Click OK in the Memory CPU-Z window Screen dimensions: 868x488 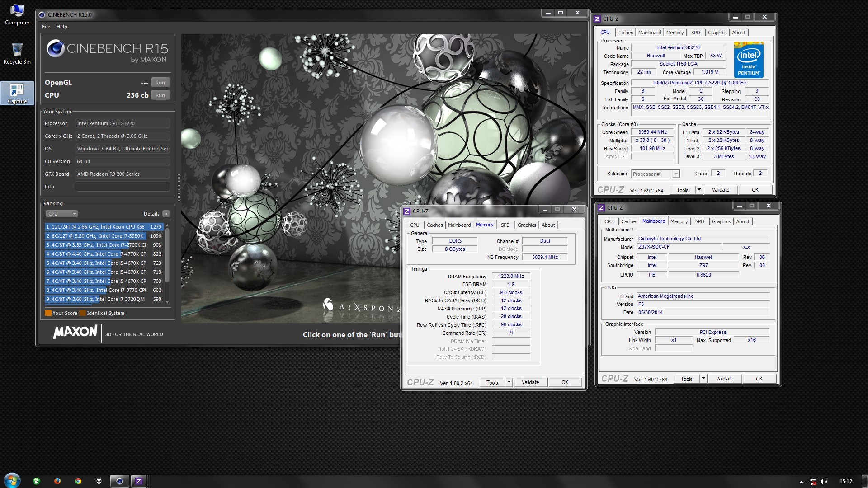coord(565,382)
